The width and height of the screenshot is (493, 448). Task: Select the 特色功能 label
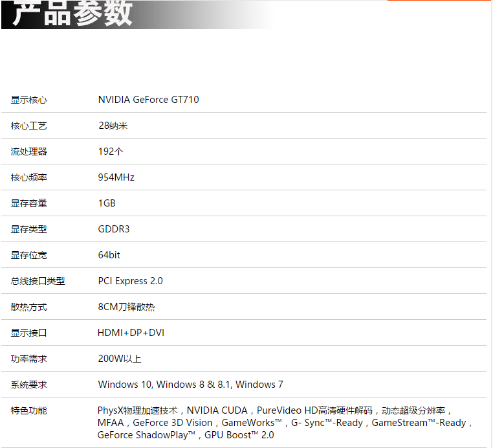28,410
